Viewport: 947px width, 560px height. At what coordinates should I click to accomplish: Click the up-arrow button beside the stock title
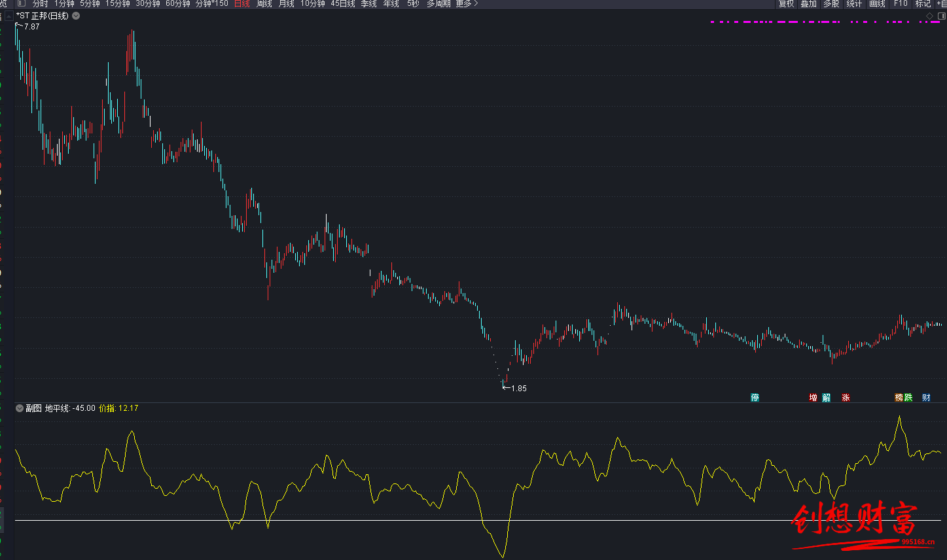tap(9, 16)
